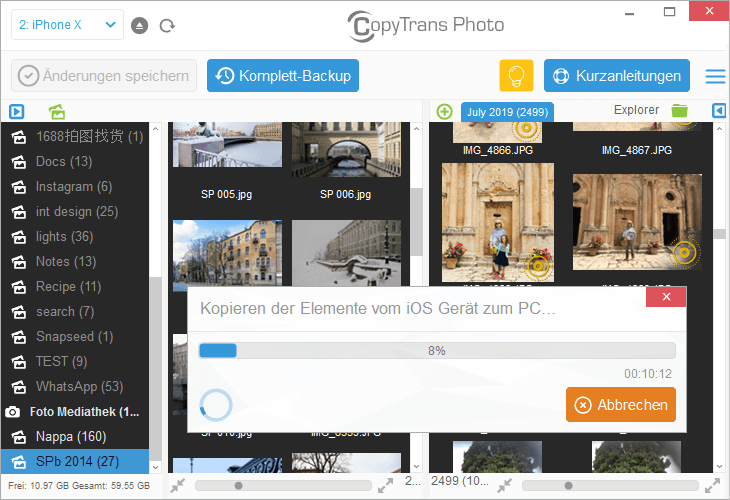Adjust device pane thumbnail size slider
The height and width of the screenshot is (500, 730).
click(239, 486)
